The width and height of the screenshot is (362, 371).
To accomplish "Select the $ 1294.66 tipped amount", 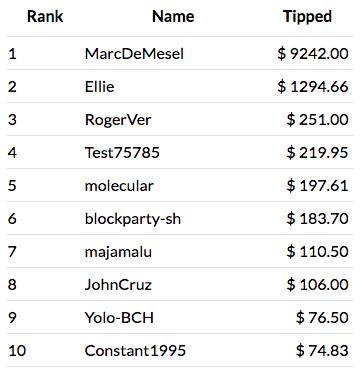I will coord(313,86).
